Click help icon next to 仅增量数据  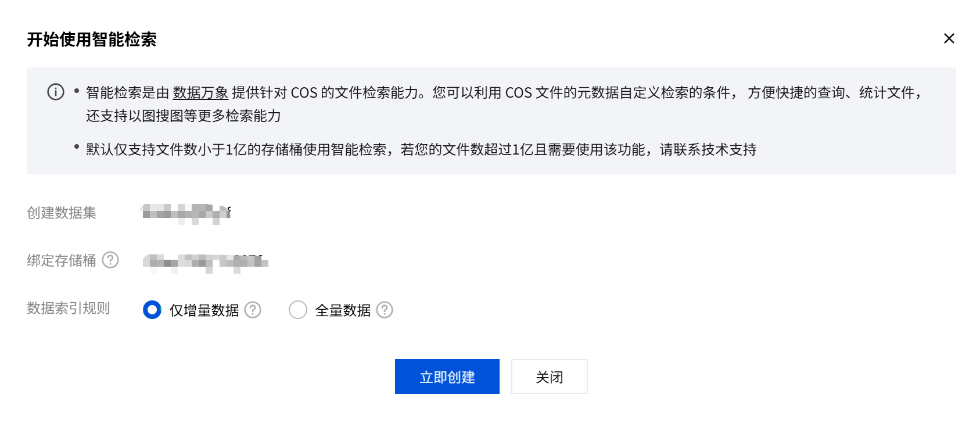[253, 310]
